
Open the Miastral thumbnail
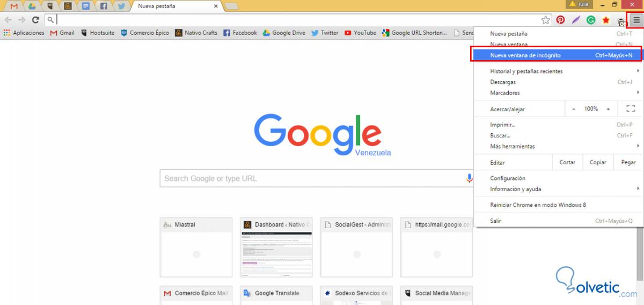coord(196,247)
